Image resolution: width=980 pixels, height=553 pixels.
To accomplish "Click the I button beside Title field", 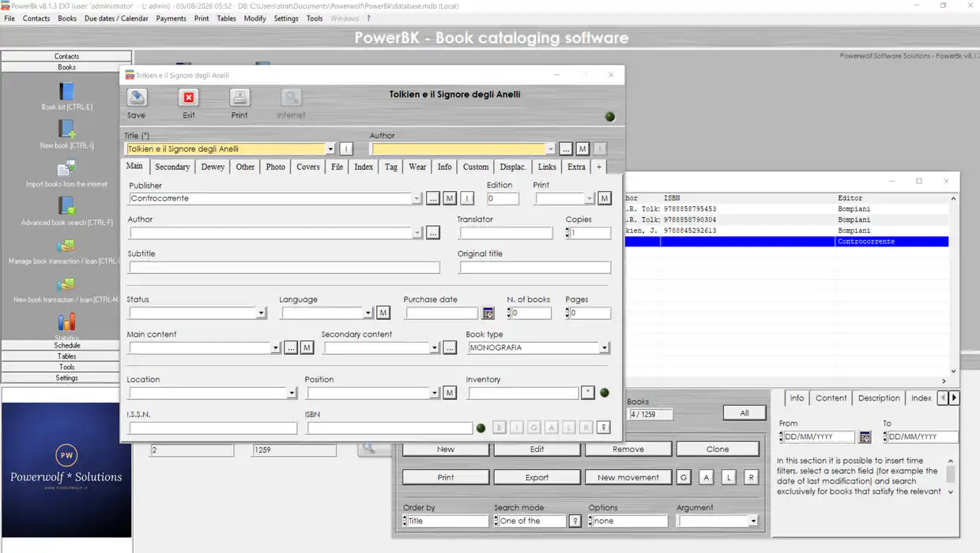I will 346,149.
